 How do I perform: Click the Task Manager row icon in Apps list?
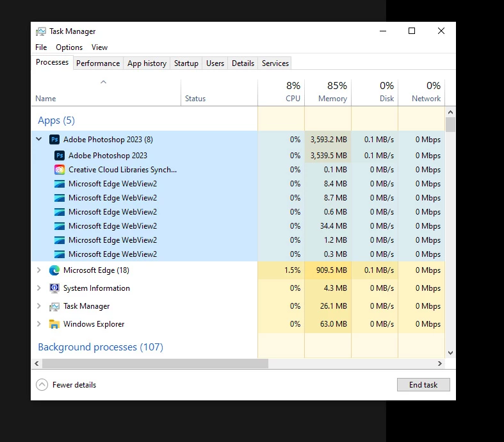54,306
